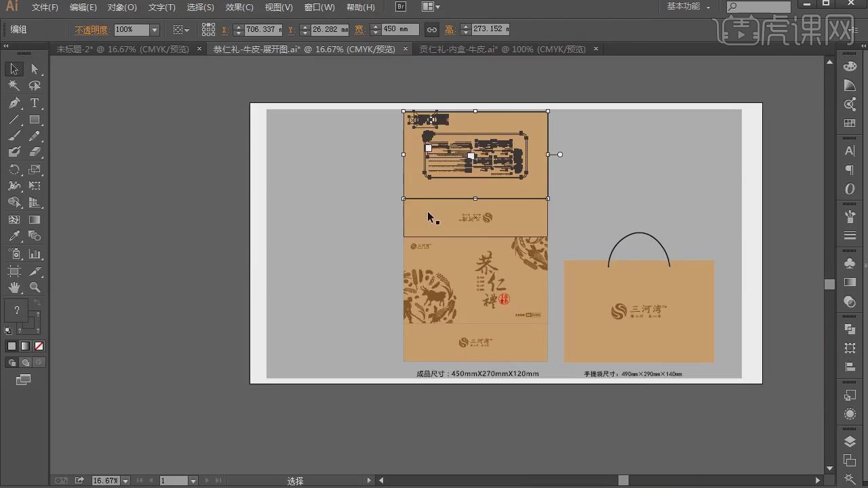This screenshot has width=868, height=488.
Task: Swap fill and stroke colors
Action: click(x=37, y=302)
